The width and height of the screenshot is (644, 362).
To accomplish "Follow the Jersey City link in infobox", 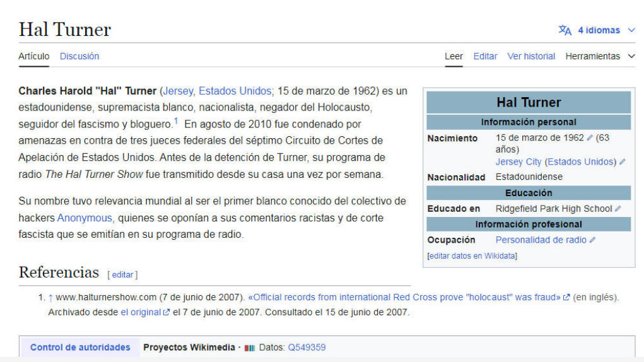I will [x=518, y=162].
